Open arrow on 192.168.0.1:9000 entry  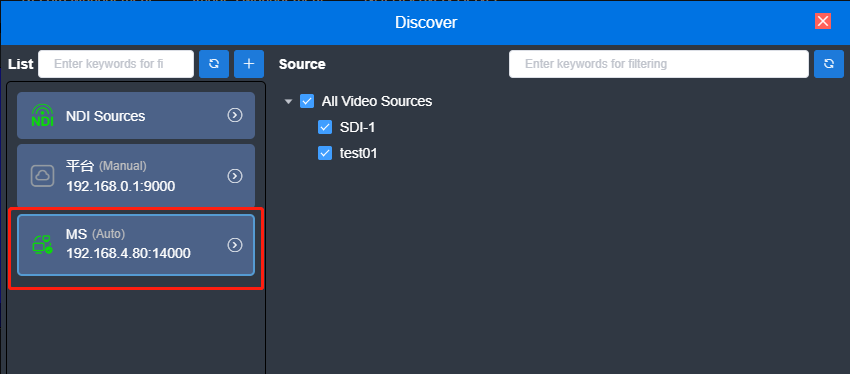235,176
